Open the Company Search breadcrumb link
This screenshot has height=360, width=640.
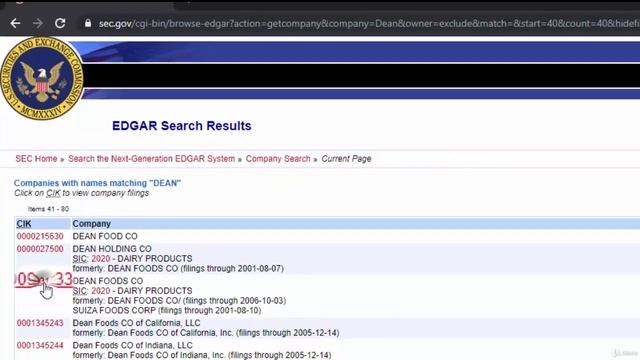(278, 159)
